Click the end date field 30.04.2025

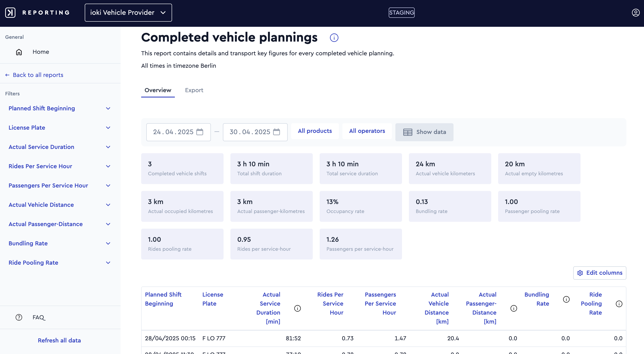point(255,132)
